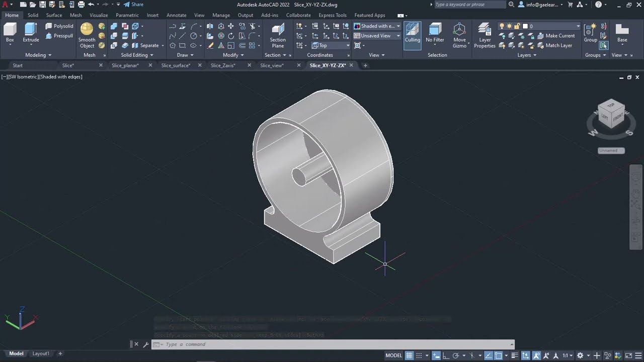Image resolution: width=644 pixels, height=362 pixels.
Task: Select the Erase tool in Modify panel
Action: [x=210, y=45]
